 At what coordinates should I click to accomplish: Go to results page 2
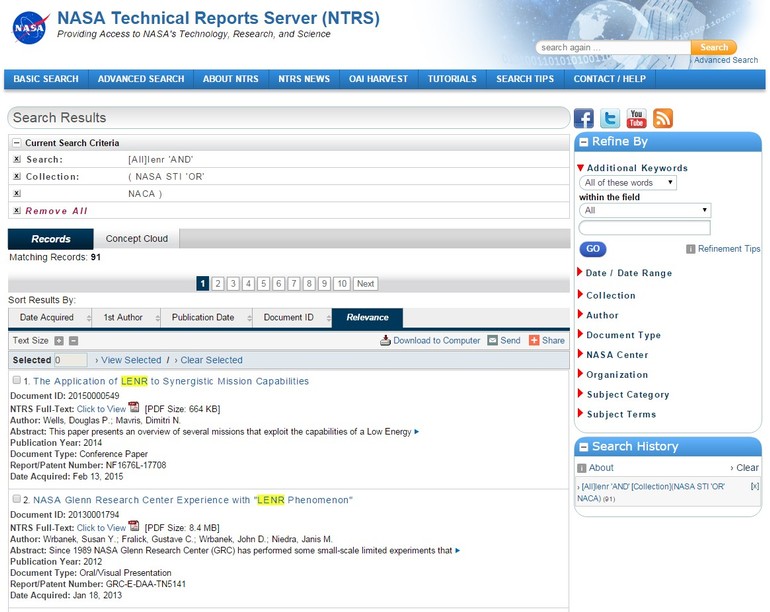coord(218,283)
